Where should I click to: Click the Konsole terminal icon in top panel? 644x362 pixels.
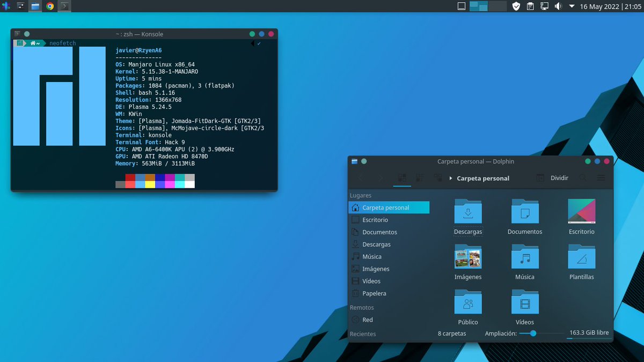pos(64,6)
